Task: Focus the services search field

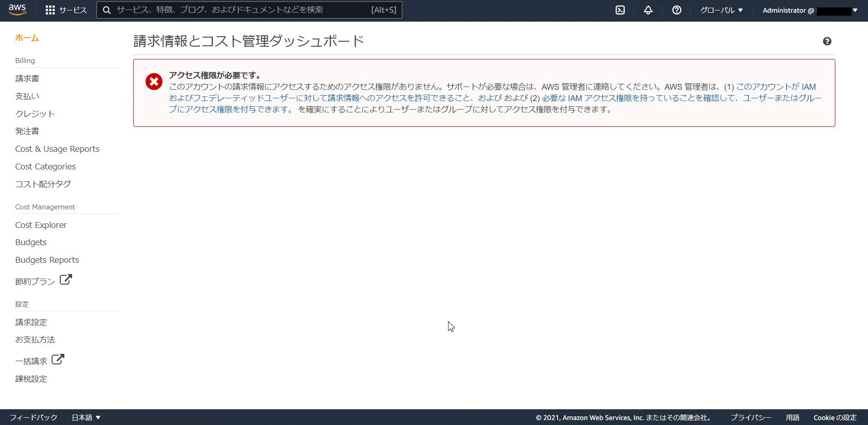Action: (249, 10)
